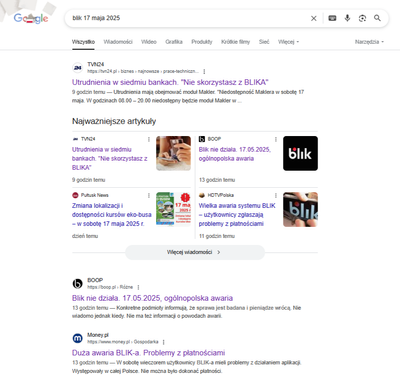This screenshot has height=382, width=400.
Task: Start voice search with microphone icon
Action: (347, 18)
